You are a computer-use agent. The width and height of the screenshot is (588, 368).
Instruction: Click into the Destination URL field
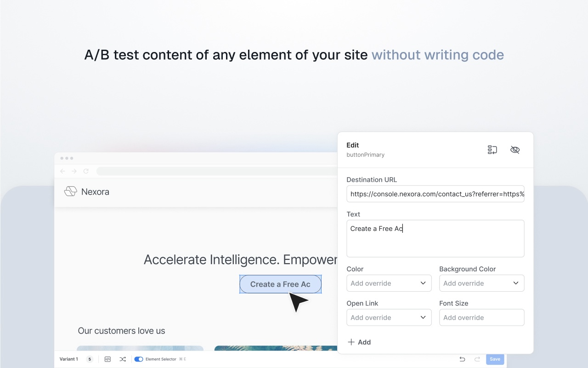[435, 194]
